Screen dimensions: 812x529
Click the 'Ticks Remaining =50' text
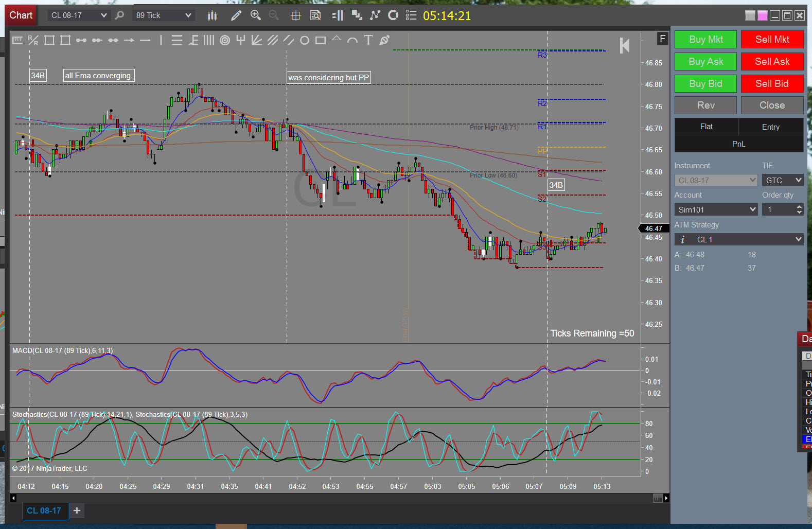(x=592, y=333)
